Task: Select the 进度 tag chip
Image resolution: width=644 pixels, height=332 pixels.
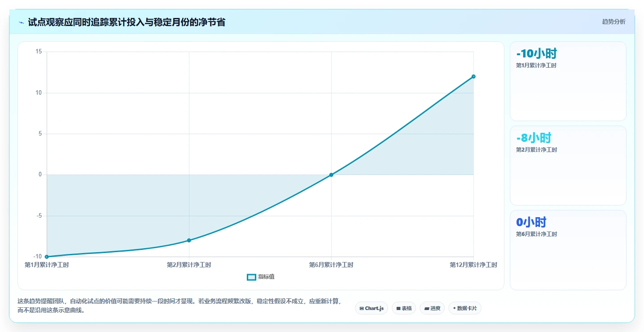Action: click(x=432, y=308)
